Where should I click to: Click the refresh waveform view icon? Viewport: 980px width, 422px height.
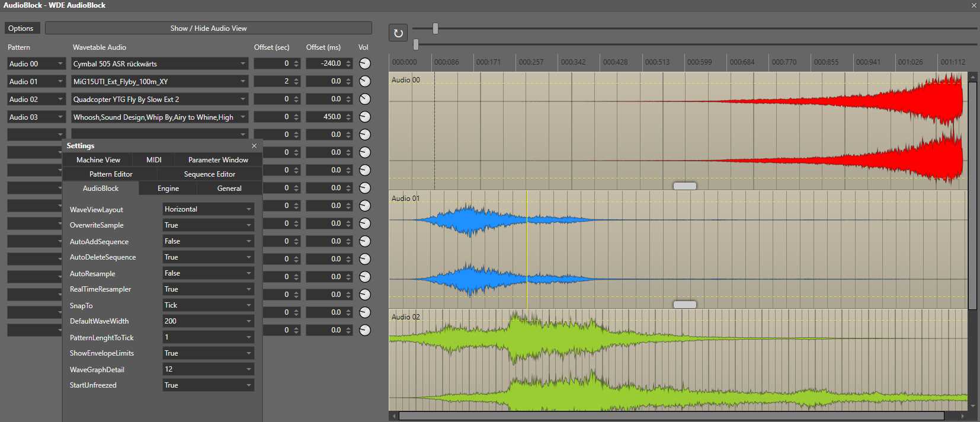tap(398, 33)
